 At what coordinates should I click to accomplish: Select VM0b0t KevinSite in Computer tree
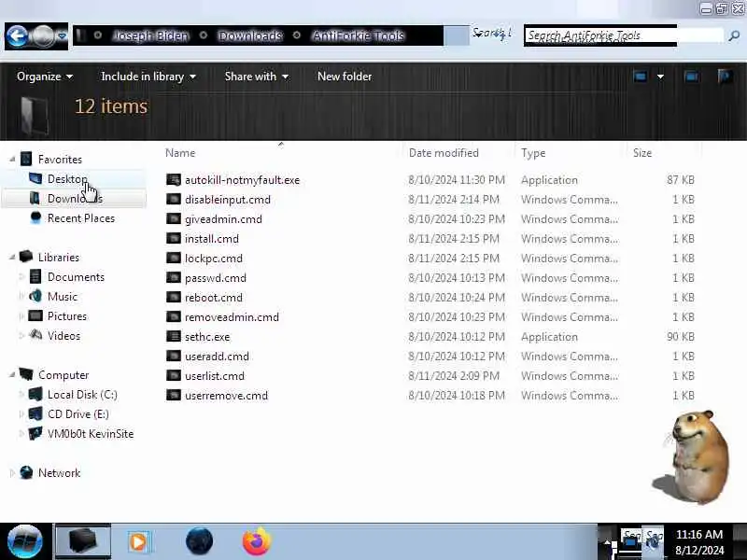pyautogui.click(x=91, y=434)
